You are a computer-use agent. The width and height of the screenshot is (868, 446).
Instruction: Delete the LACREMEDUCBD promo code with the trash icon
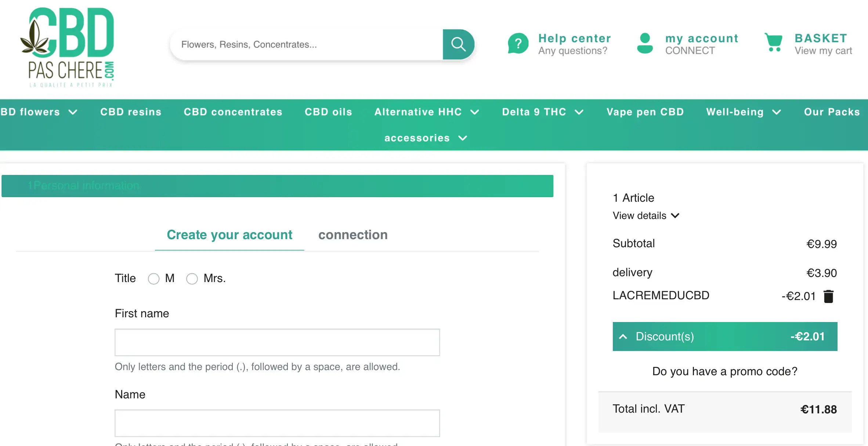[828, 296]
